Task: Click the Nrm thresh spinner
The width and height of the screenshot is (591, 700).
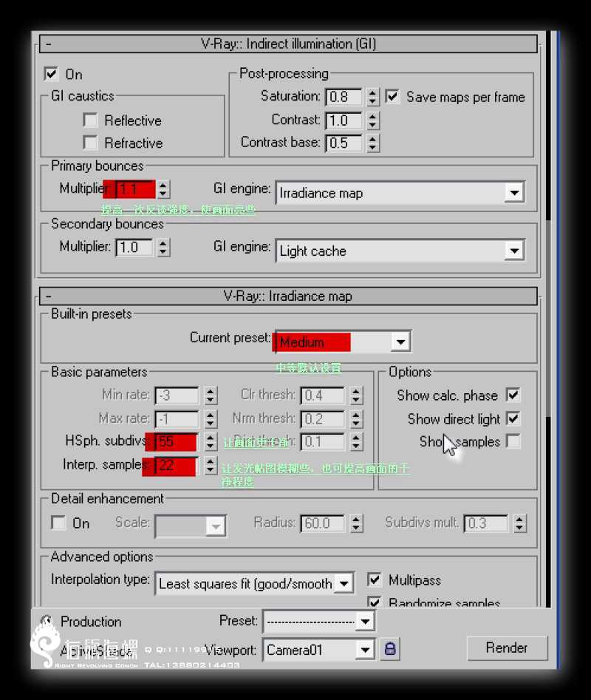Action: [356, 419]
